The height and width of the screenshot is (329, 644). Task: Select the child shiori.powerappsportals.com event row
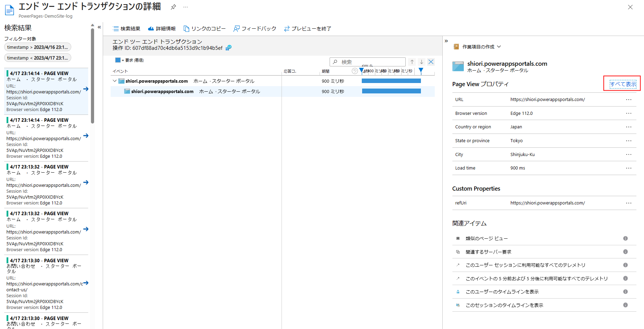click(x=273, y=91)
